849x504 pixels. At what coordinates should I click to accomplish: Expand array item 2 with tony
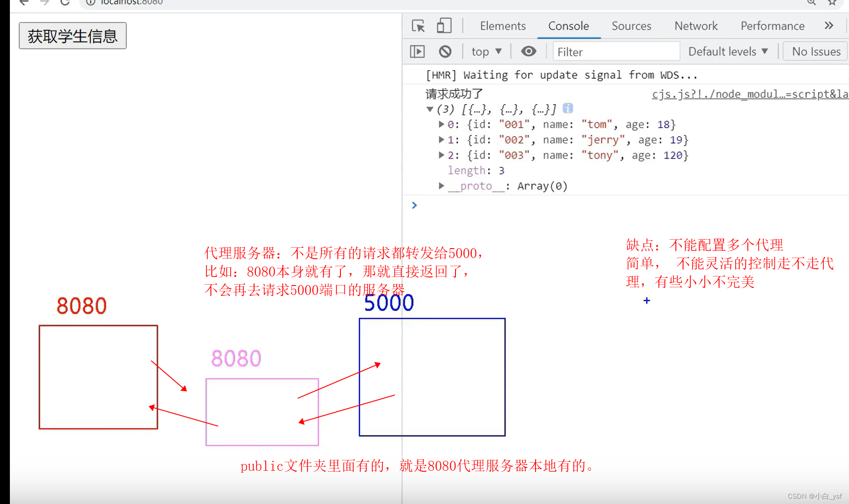pos(441,155)
